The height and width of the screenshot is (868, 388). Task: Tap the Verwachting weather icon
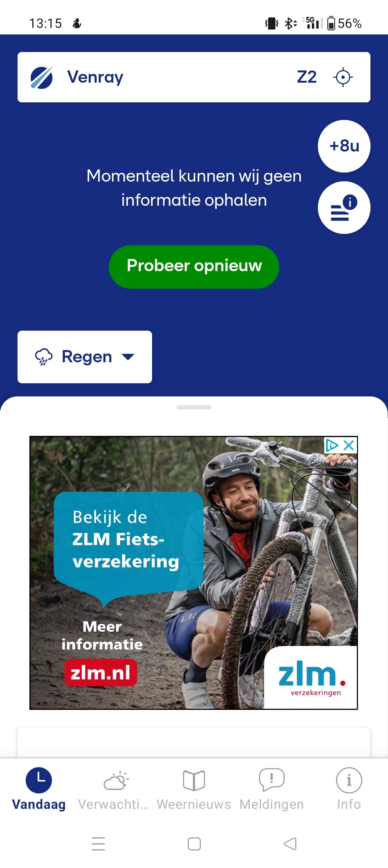point(116,780)
